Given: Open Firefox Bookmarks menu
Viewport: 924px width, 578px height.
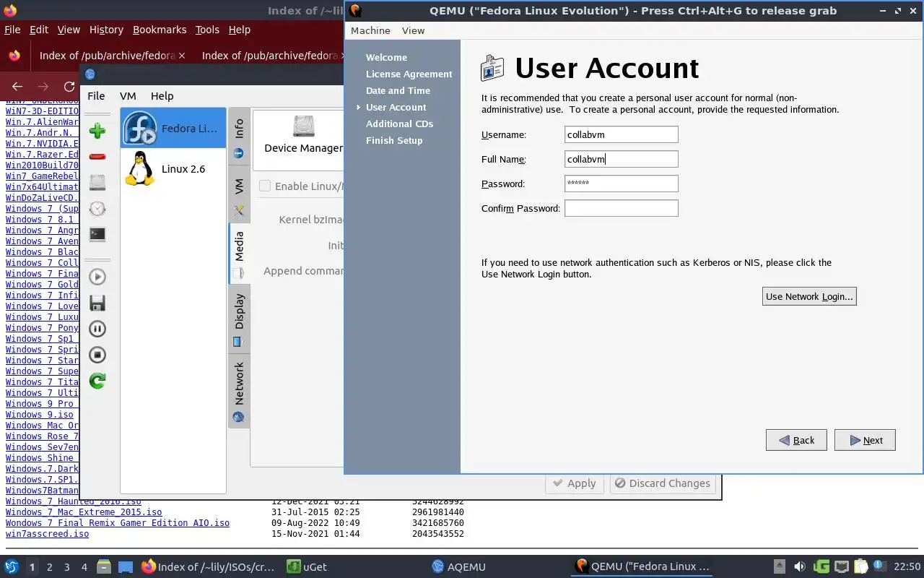Looking at the screenshot, I should click(x=160, y=30).
